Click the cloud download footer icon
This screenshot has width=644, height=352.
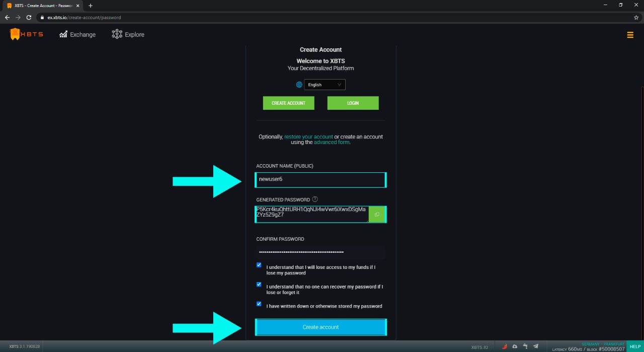pos(515,346)
